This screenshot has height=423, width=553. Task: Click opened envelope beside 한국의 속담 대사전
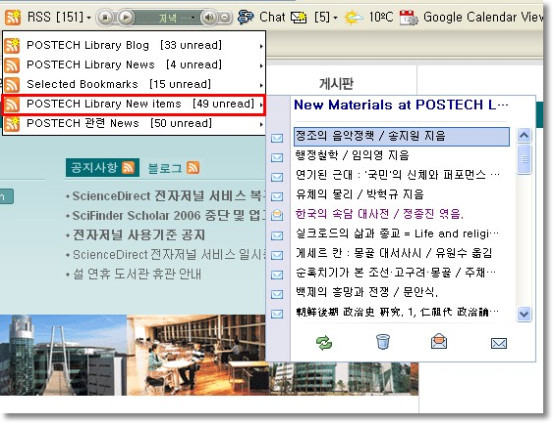click(x=277, y=215)
